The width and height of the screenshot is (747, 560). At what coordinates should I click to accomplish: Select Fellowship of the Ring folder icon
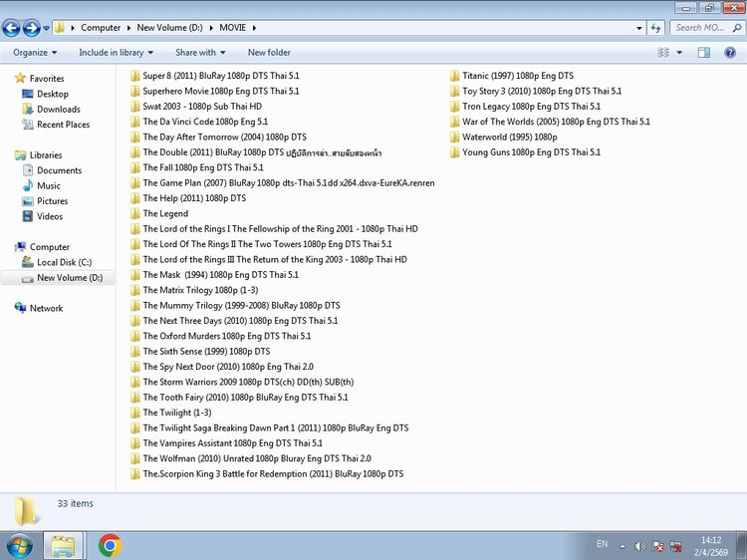coord(134,229)
